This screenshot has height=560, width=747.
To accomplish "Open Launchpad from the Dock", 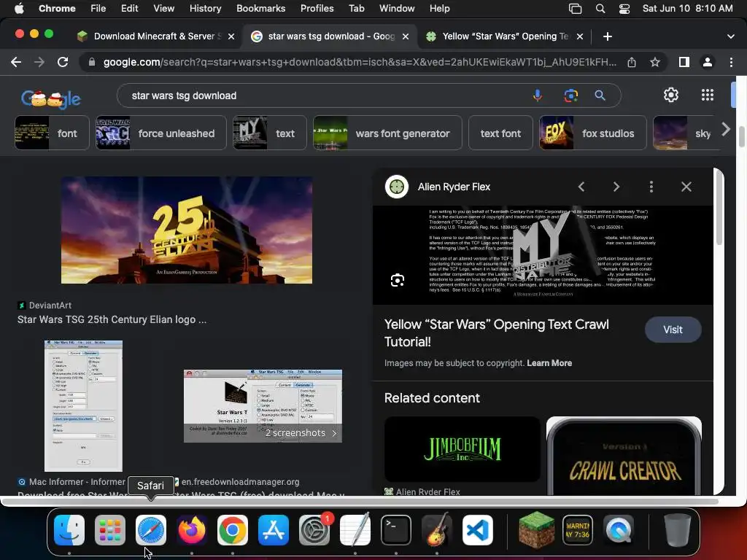I will pos(110,530).
